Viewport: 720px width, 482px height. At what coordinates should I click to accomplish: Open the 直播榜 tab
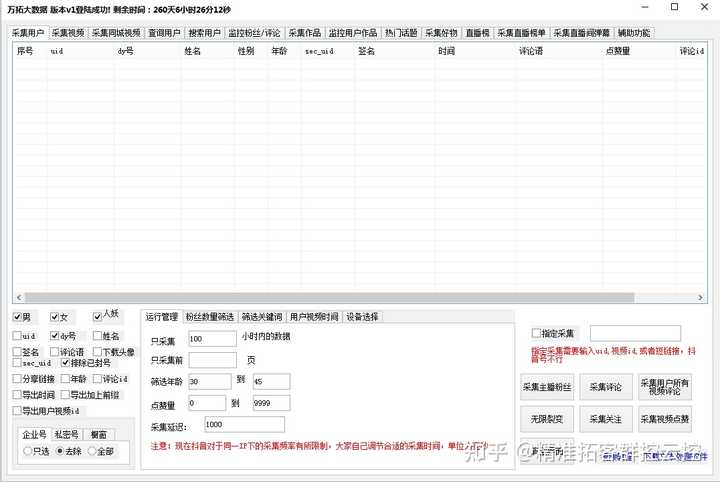coord(477,33)
